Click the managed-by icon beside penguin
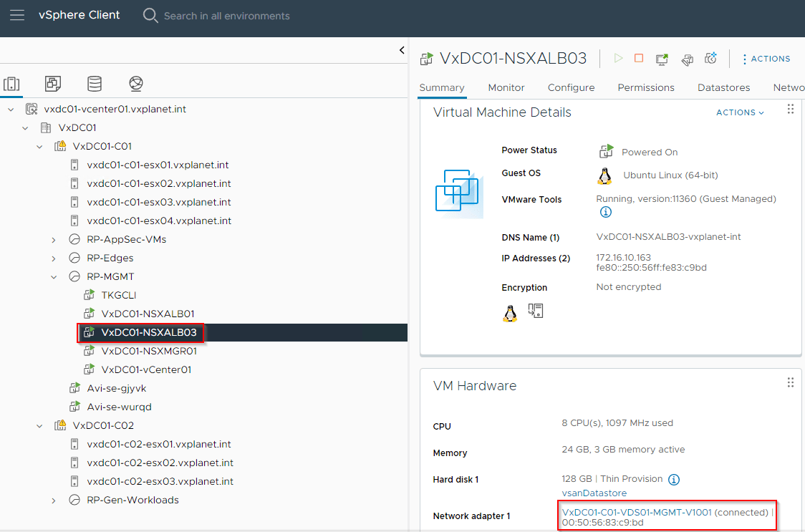The height and width of the screenshot is (532, 805). click(536, 311)
